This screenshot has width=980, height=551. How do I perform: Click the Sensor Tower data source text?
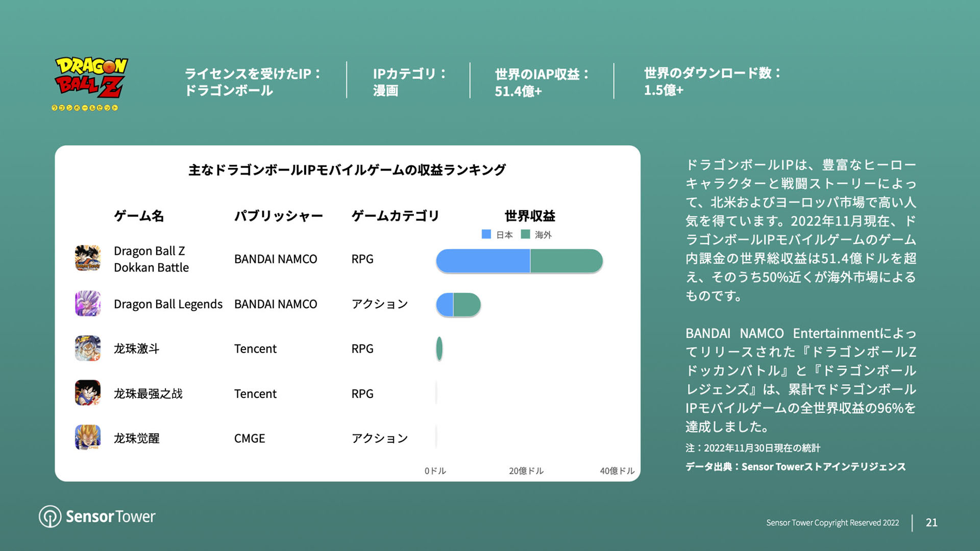pos(795,467)
